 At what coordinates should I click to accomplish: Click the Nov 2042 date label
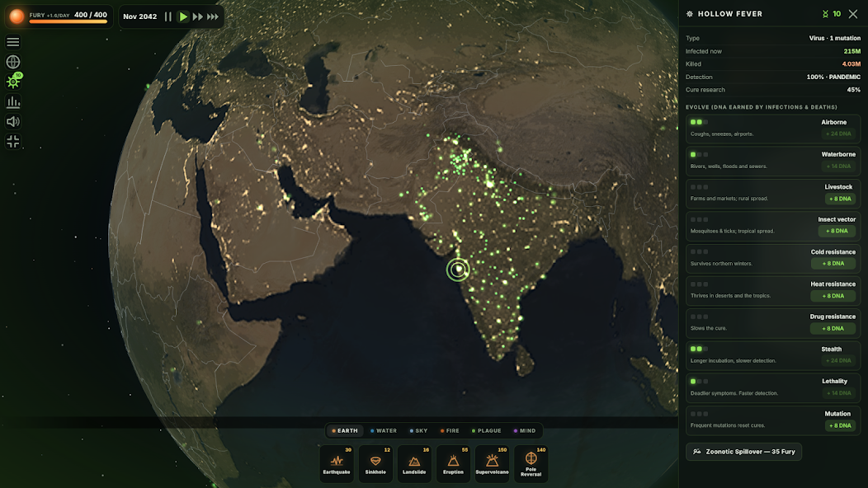[140, 16]
